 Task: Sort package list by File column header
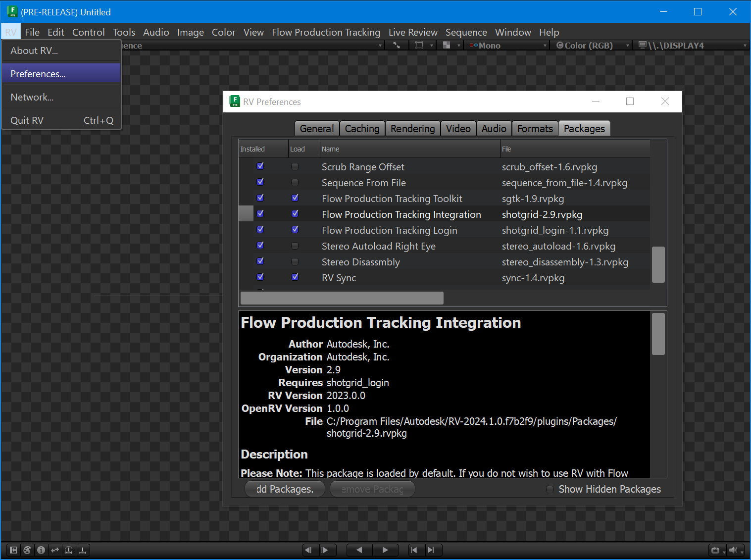(575, 149)
